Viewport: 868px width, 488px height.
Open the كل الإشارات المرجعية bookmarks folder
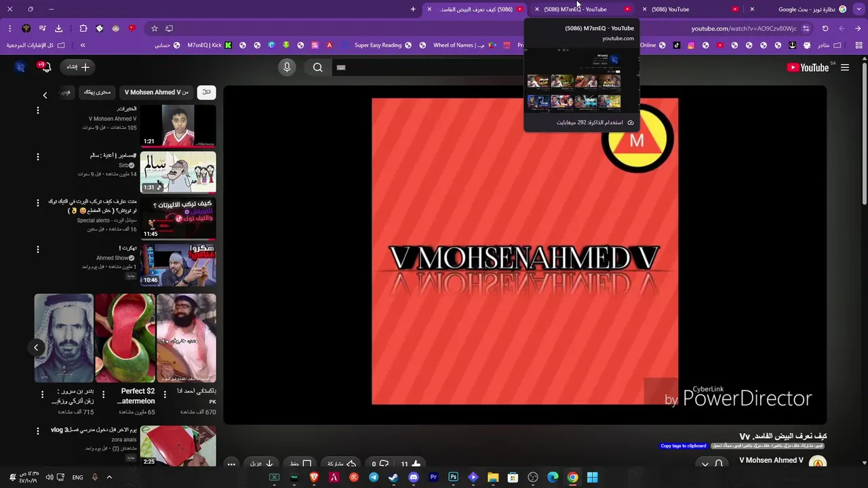35,45
